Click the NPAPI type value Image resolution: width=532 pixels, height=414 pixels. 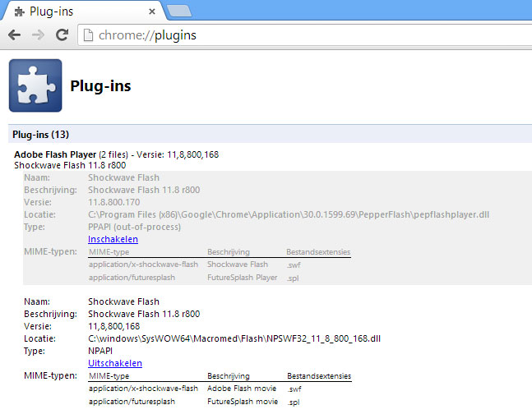click(100, 351)
